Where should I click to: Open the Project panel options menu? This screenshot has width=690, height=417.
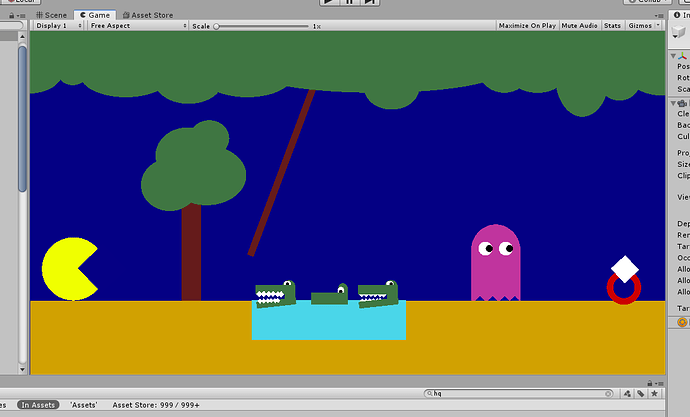point(659,384)
